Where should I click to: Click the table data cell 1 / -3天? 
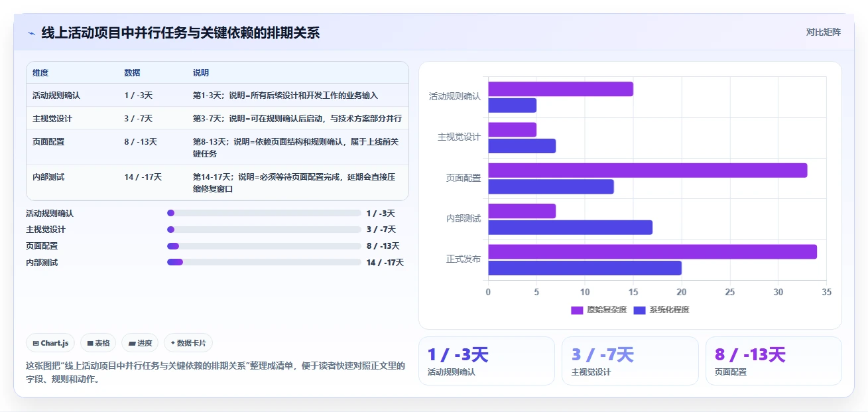(x=138, y=96)
